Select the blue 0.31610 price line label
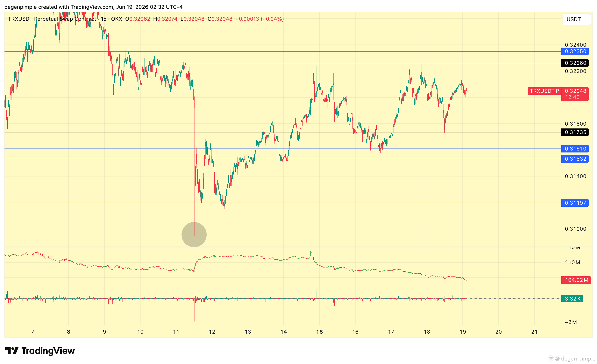This screenshot has height=364, width=597. coord(575,149)
